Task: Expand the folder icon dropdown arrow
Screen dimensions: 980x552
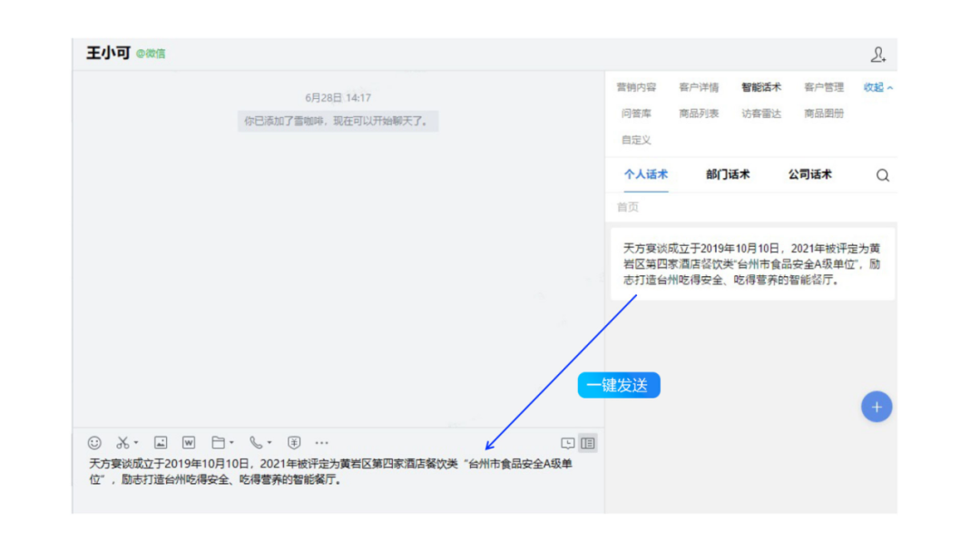Action: click(x=231, y=443)
